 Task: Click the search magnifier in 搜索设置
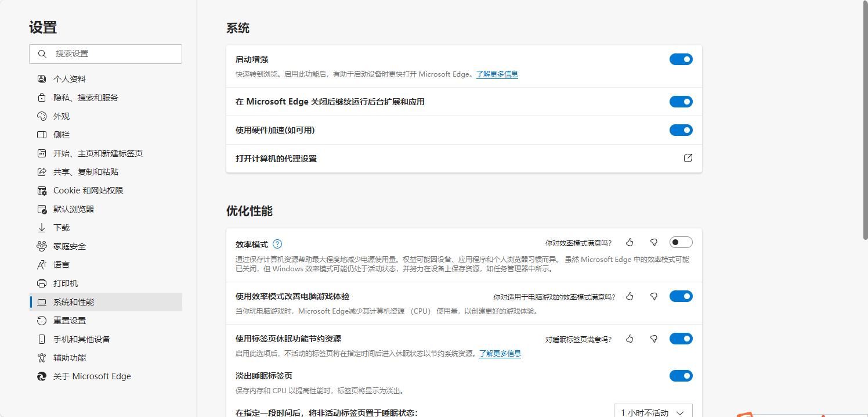coord(42,53)
